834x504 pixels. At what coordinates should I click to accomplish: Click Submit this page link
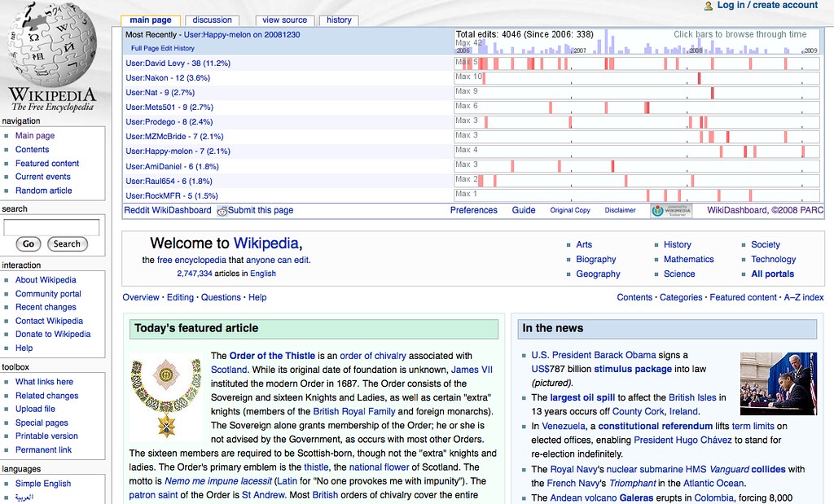(x=261, y=211)
